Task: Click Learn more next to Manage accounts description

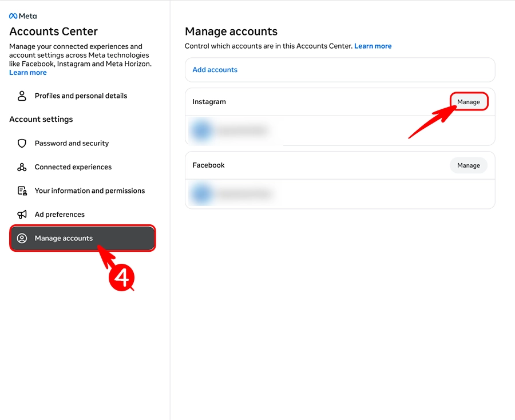Action: point(373,46)
